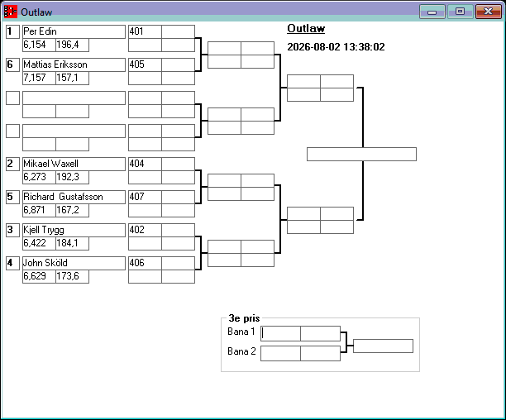The height and width of the screenshot is (420, 506).
Task: Select the Per Edin name field
Action: 74,31
